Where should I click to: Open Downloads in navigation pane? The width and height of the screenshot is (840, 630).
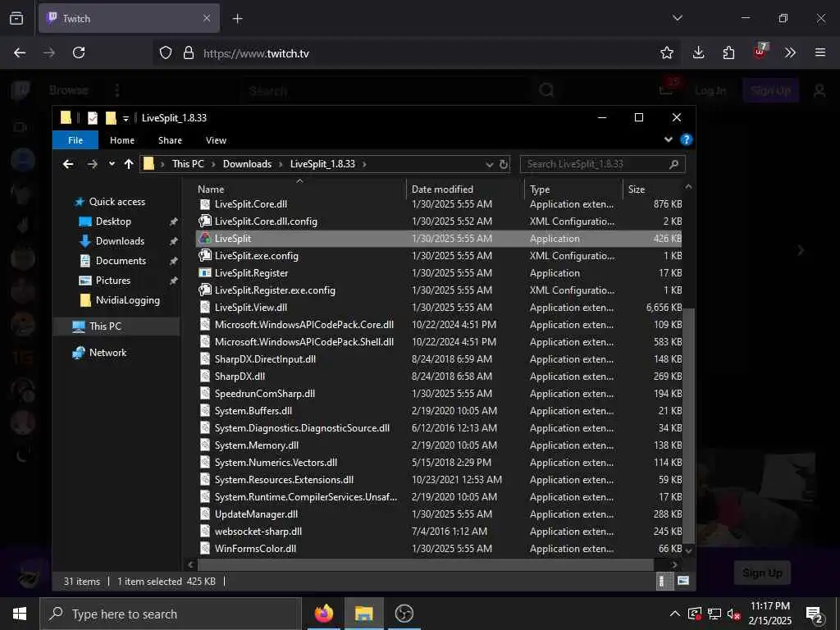120,241
